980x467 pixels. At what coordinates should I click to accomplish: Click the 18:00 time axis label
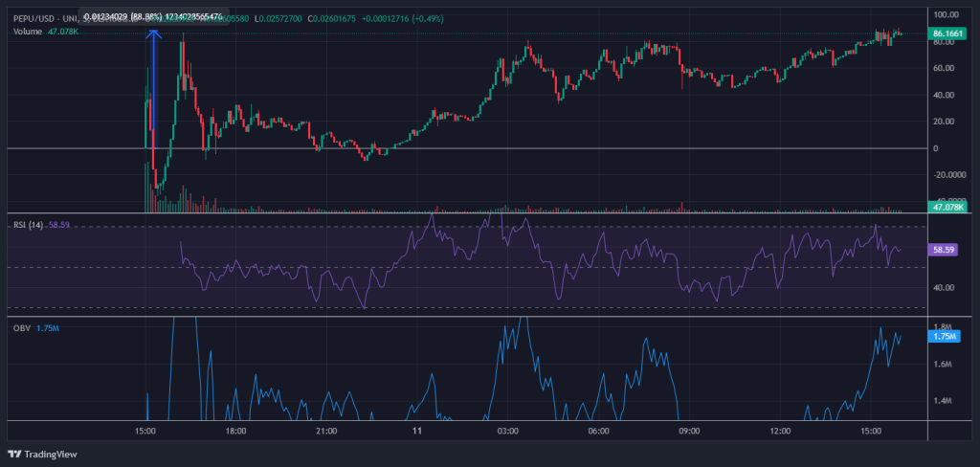coord(236,432)
